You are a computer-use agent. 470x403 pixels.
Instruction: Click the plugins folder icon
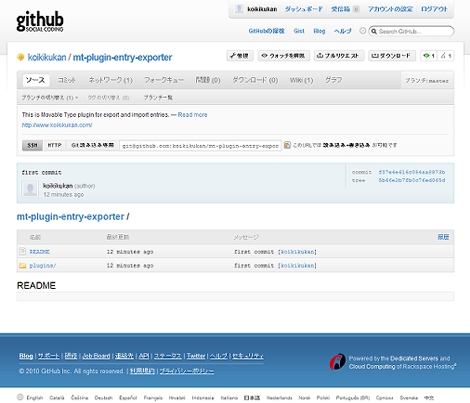pyautogui.click(x=22, y=266)
